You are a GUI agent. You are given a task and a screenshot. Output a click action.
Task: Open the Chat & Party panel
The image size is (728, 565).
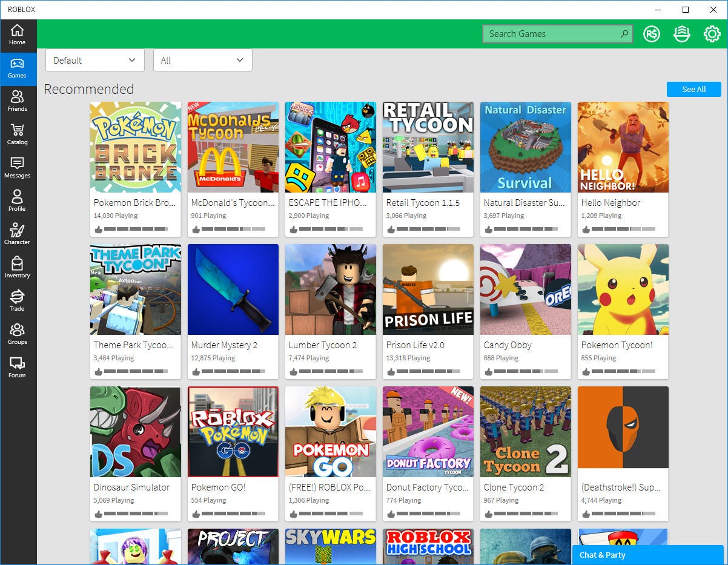648,555
